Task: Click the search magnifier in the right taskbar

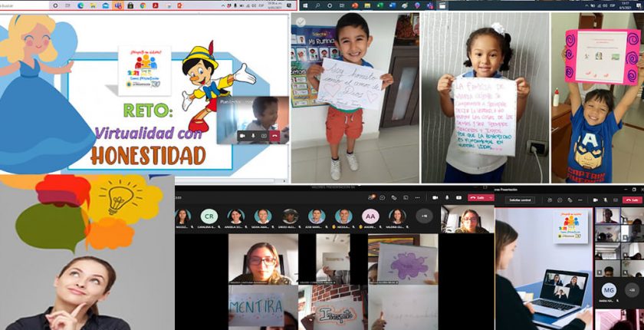Action: point(317,5)
